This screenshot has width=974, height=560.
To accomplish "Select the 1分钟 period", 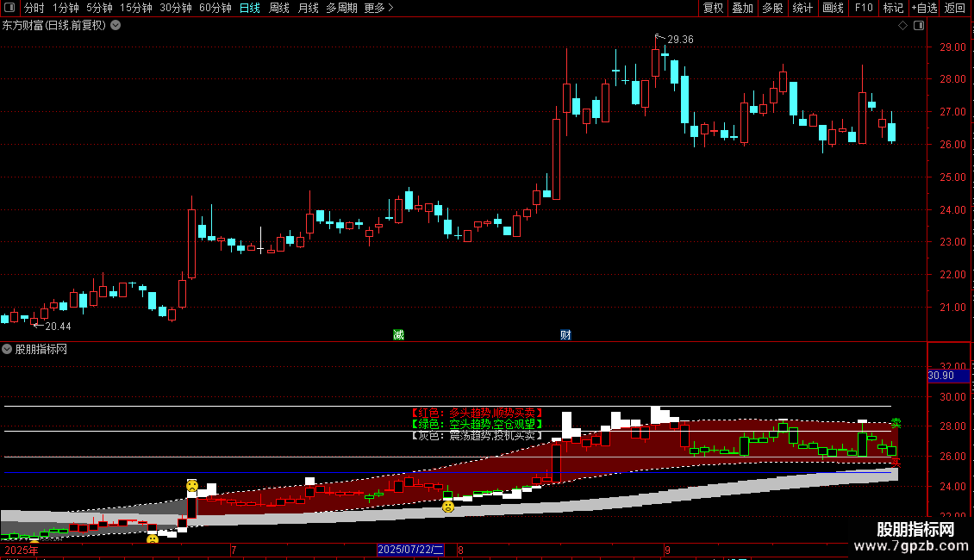I will click(66, 8).
